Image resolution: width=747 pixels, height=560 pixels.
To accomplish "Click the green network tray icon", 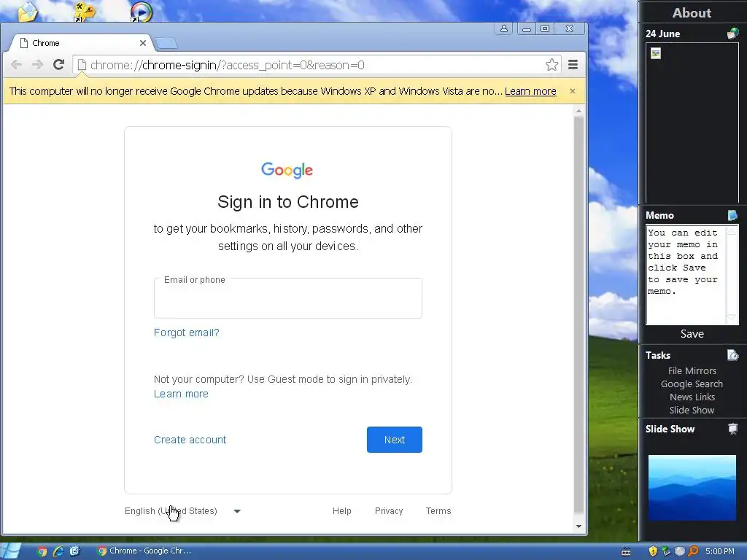I will [666, 551].
